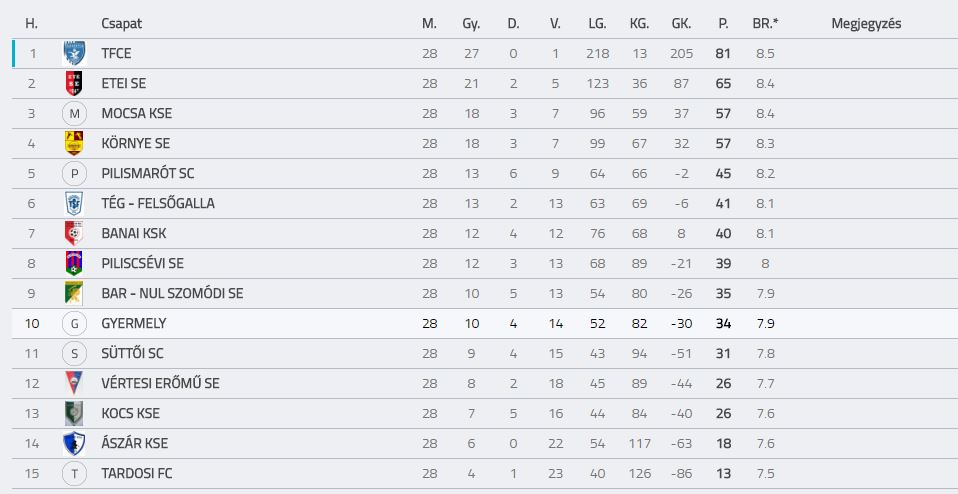Click the TARDOSI FC letter T badge
The image size is (958, 494).
point(75,473)
